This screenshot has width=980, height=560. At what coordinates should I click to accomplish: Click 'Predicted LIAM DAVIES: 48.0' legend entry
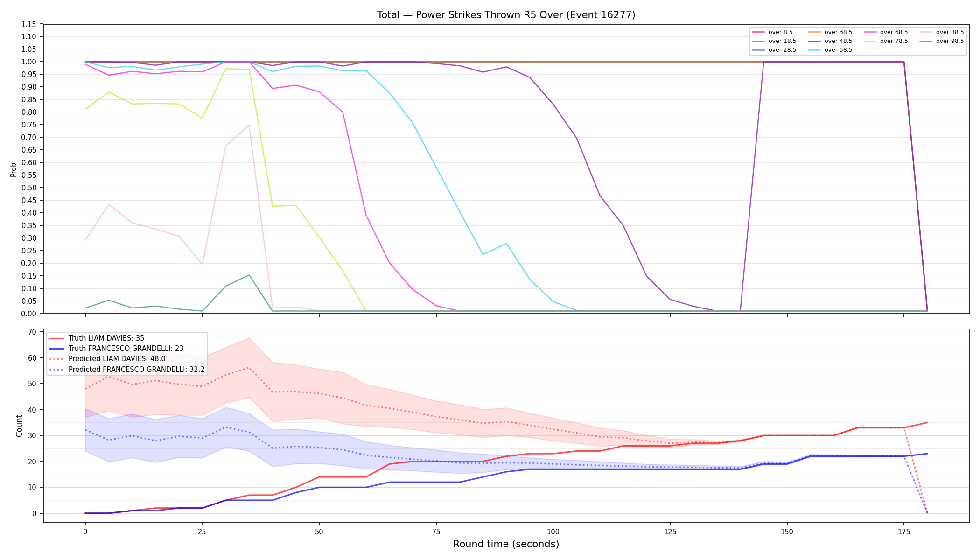pos(107,359)
